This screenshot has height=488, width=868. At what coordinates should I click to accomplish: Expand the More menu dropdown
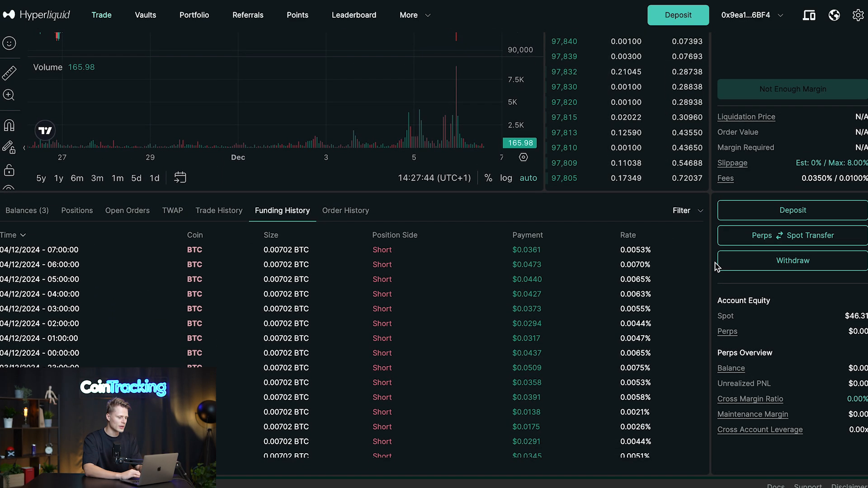click(415, 15)
